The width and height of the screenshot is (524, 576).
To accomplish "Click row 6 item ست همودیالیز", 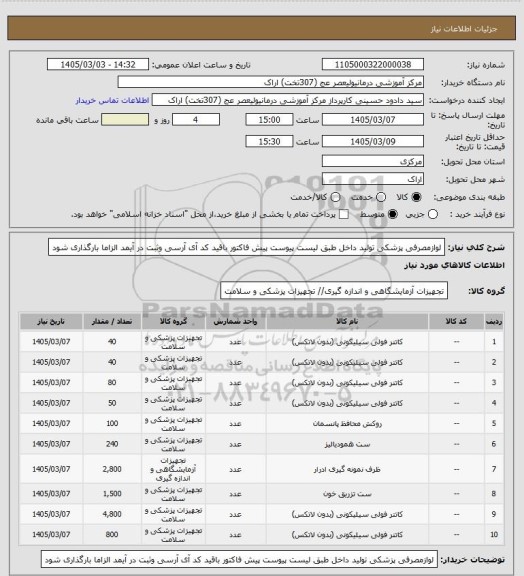I will [347, 444].
